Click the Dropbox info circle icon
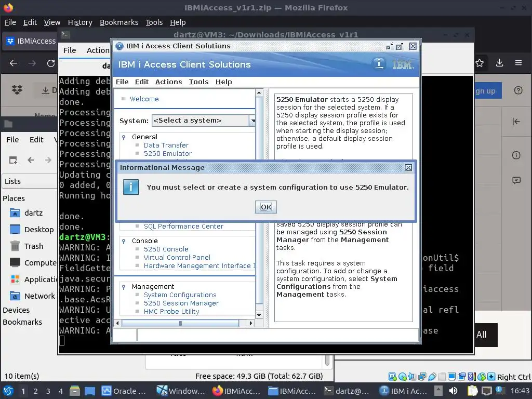The width and height of the screenshot is (532, 399). click(x=516, y=155)
